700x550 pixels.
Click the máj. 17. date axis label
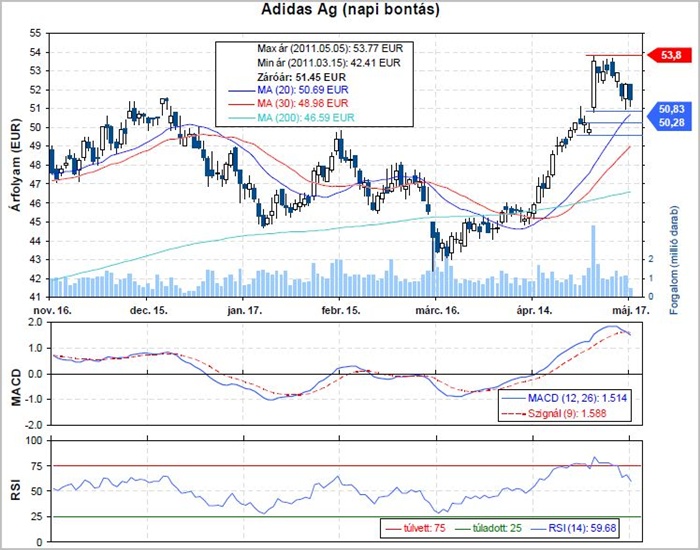click(630, 310)
